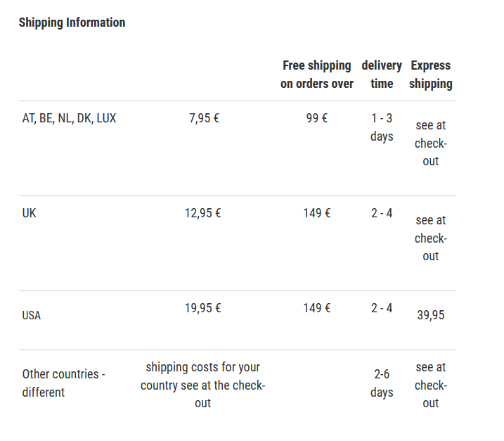The width and height of the screenshot is (504, 441).
Task: Click the UK 2 - 4 delivery time
Action: coord(382,213)
